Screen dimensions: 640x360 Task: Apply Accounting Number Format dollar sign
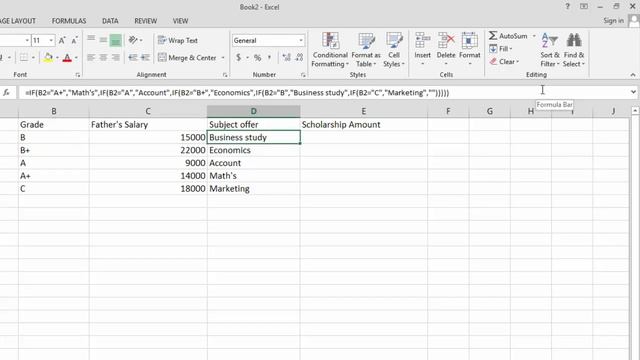tap(238, 58)
